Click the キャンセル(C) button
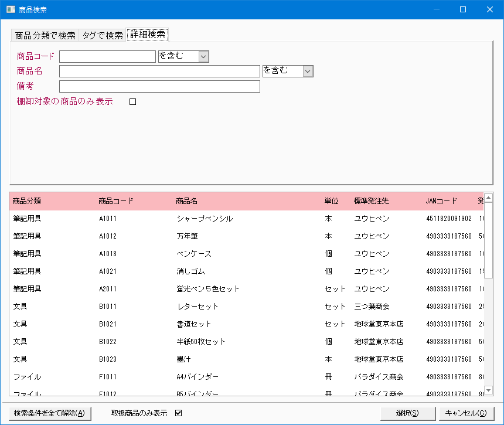This screenshot has width=504, height=425. click(x=466, y=413)
